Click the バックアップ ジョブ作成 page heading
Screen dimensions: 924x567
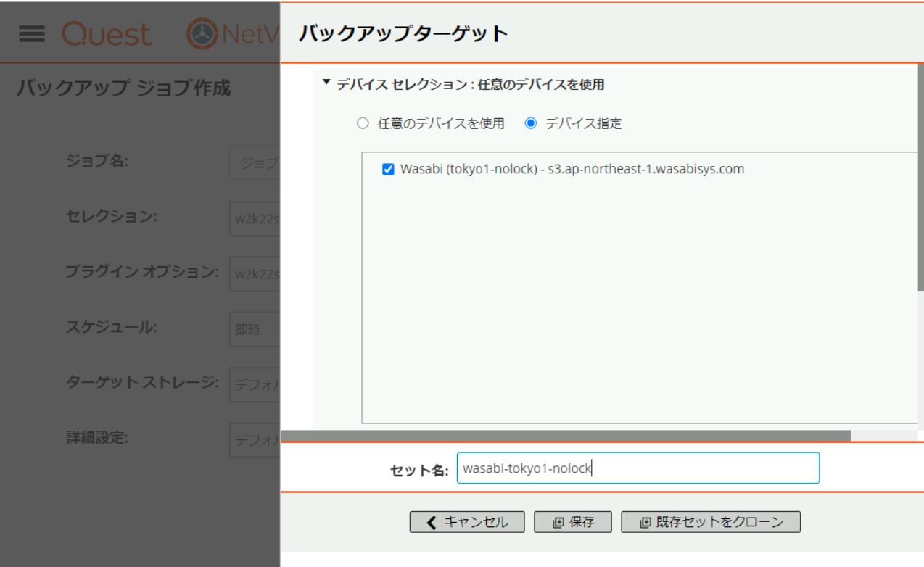[x=123, y=88]
